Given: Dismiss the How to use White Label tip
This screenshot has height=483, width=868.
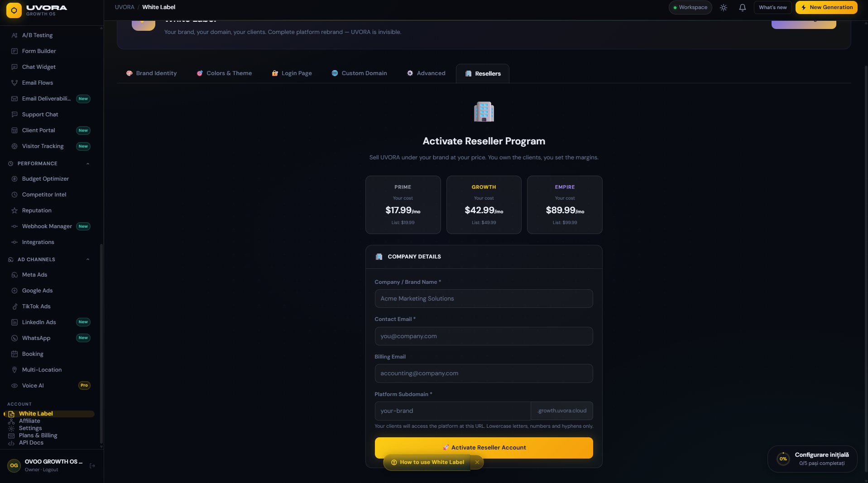Looking at the screenshot, I should [477, 462].
